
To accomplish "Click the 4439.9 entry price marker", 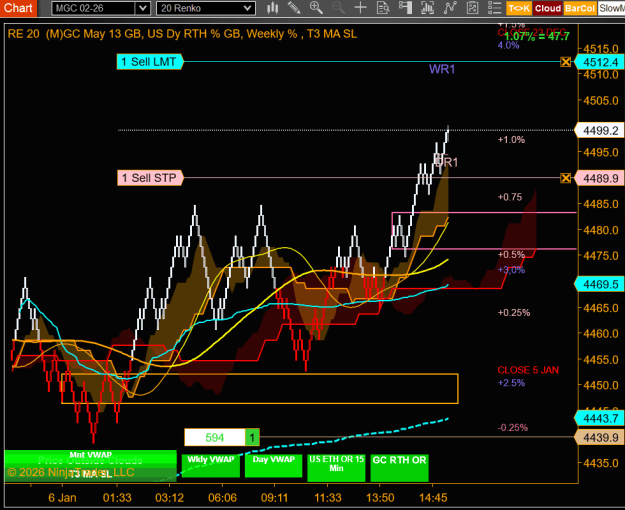I will point(600,437).
